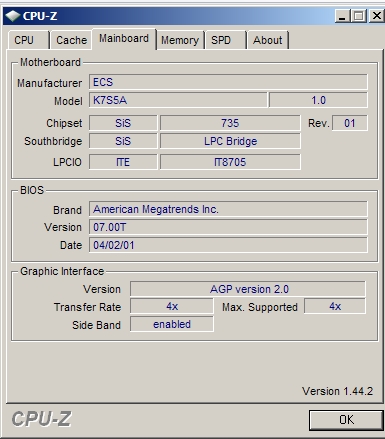Click the Version 1.44.2 text
Viewport: 385px width, 439px height.
click(x=337, y=391)
